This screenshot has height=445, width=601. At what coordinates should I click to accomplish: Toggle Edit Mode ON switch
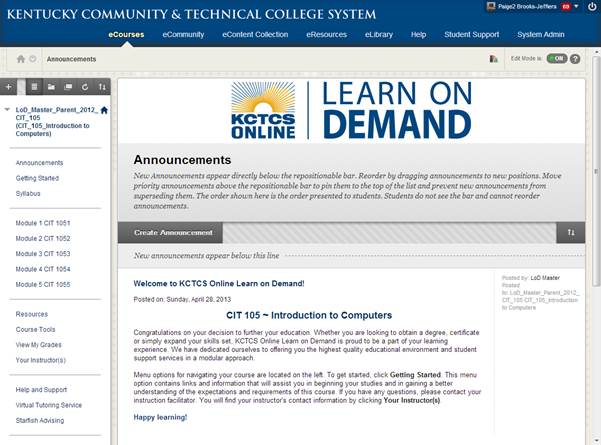[x=557, y=59]
